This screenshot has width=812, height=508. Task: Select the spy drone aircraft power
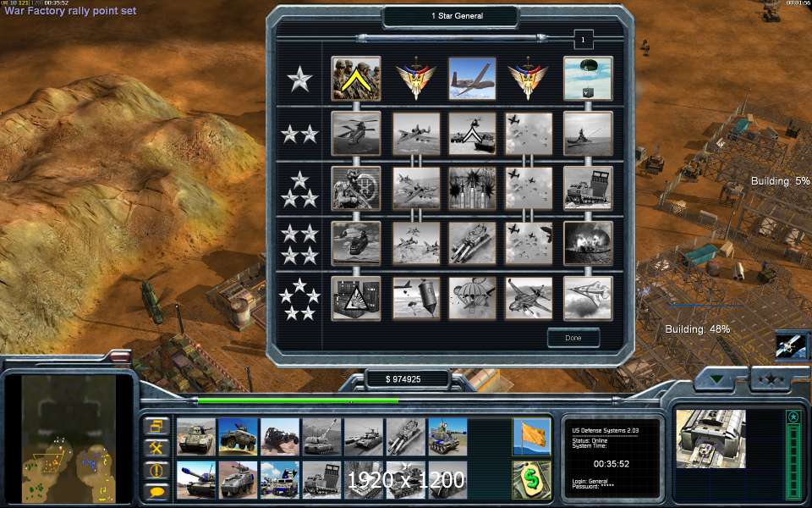point(472,79)
